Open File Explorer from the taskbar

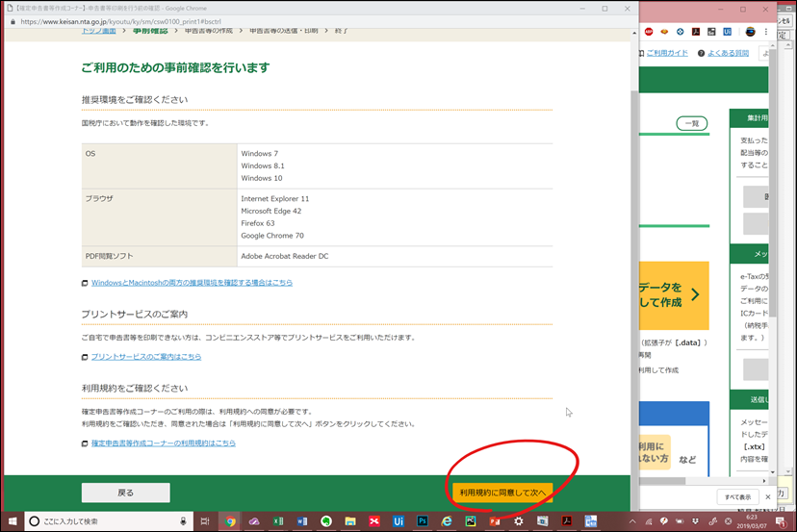pyautogui.click(x=349, y=520)
